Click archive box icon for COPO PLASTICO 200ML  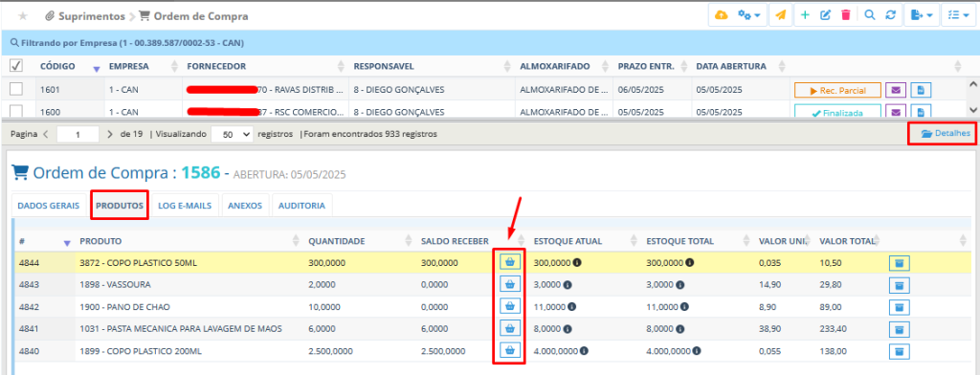(900, 351)
